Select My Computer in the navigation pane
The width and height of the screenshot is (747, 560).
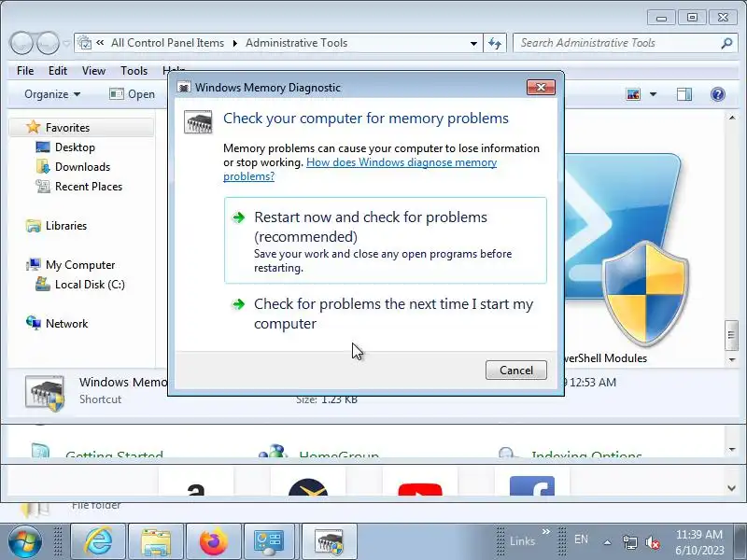(80, 265)
